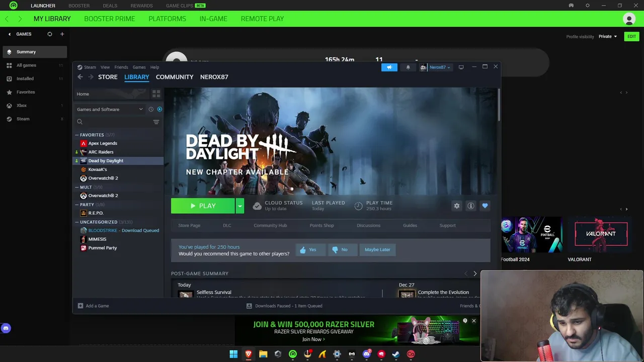Open Discussions link for Dead by Daylight
Image resolution: width=644 pixels, height=362 pixels.
[368, 225]
